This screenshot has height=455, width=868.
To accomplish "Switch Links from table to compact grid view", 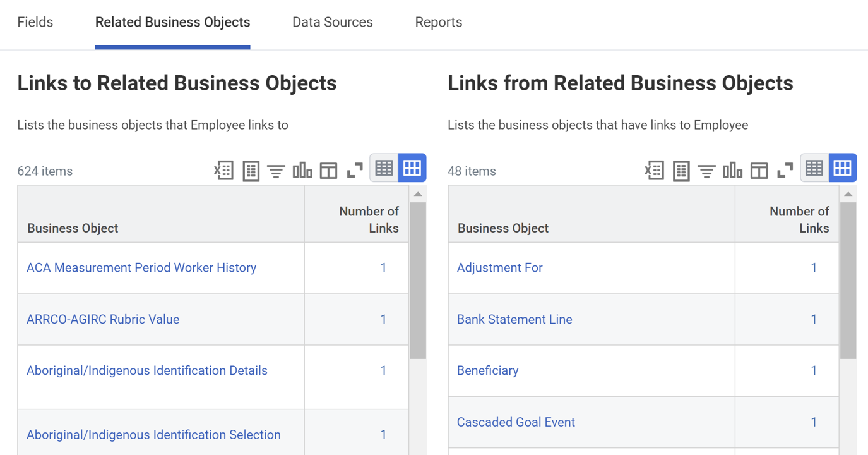I will 814,168.
